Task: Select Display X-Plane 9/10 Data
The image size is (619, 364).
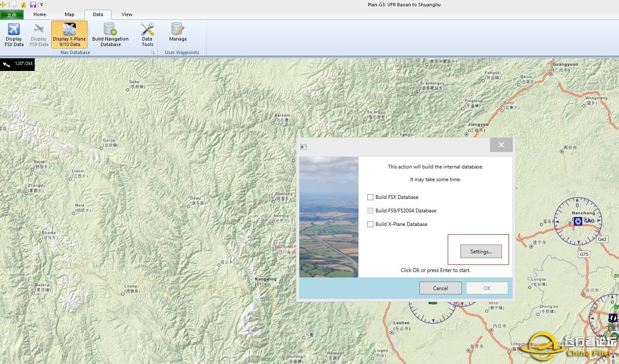Action: point(69,34)
